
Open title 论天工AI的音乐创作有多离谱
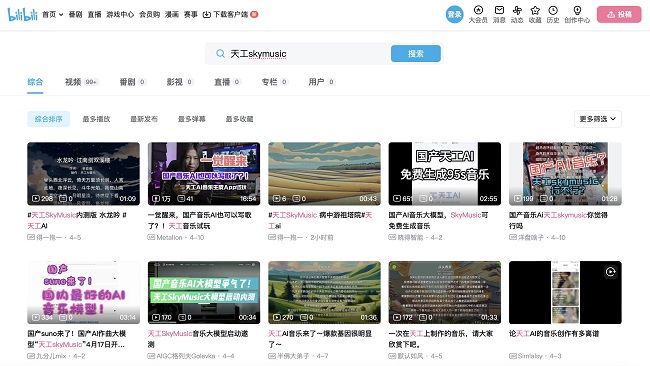point(554,334)
